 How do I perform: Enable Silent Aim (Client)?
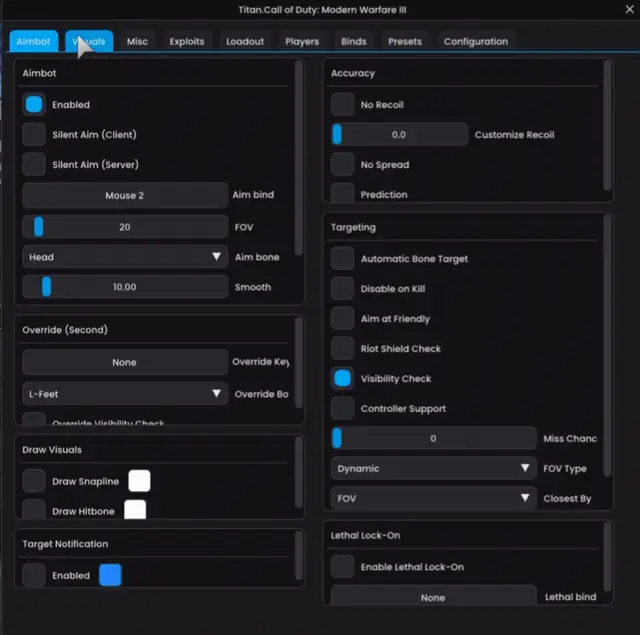34,135
